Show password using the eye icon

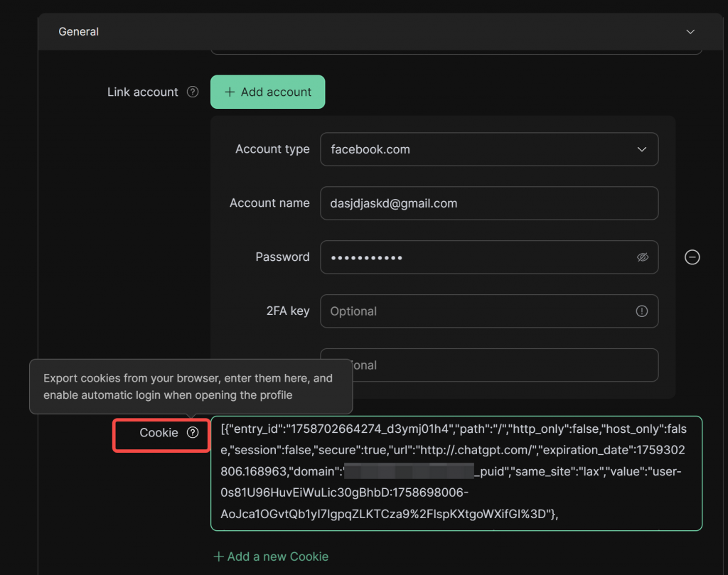pyautogui.click(x=643, y=257)
